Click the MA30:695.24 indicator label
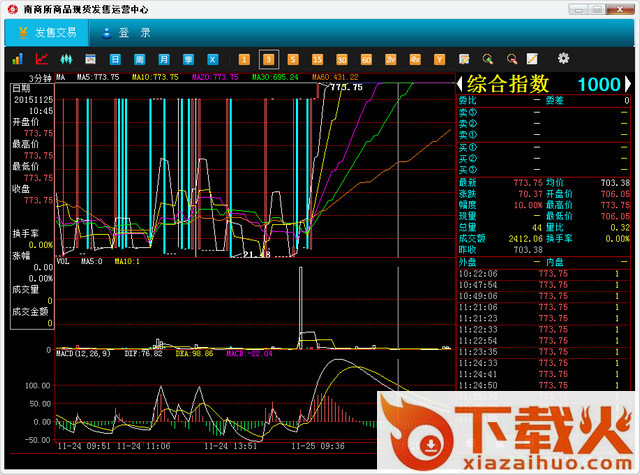 pos(275,77)
